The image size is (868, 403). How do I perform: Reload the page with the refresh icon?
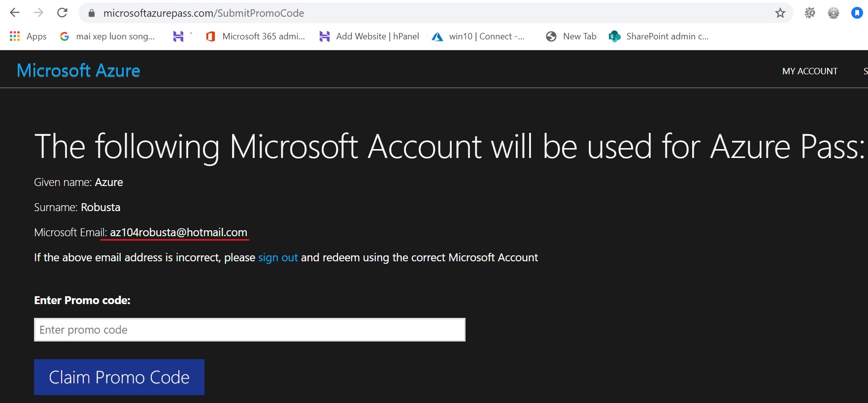(x=62, y=13)
